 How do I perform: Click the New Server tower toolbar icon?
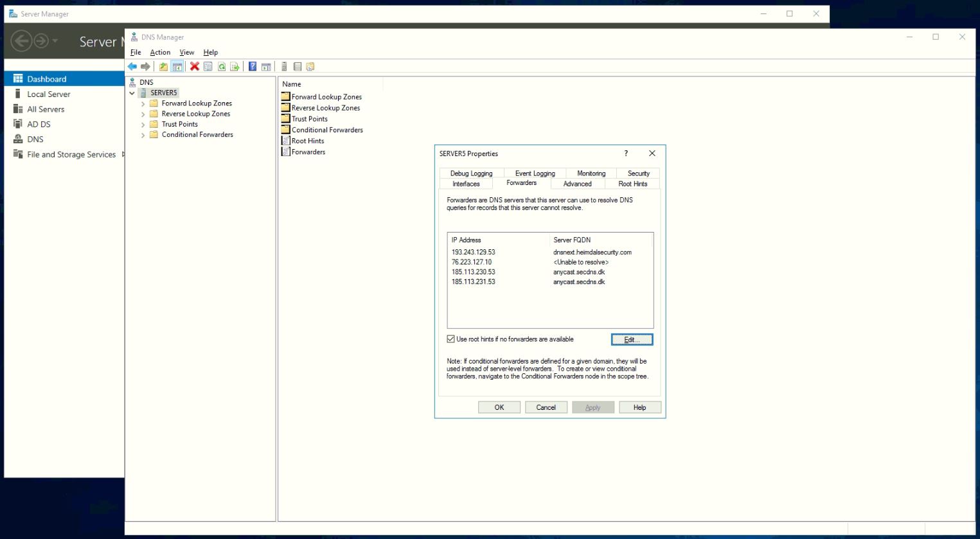284,67
